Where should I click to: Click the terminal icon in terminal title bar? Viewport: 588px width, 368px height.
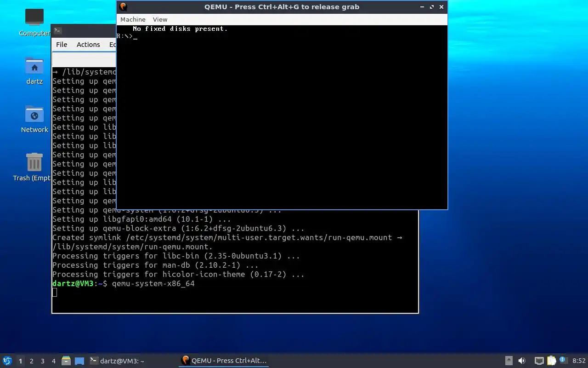[57, 31]
